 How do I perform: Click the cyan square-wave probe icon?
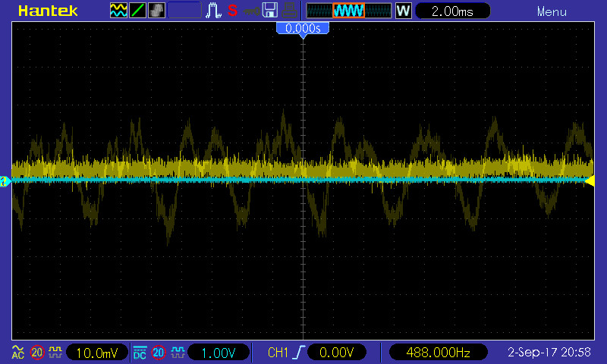pos(178,352)
